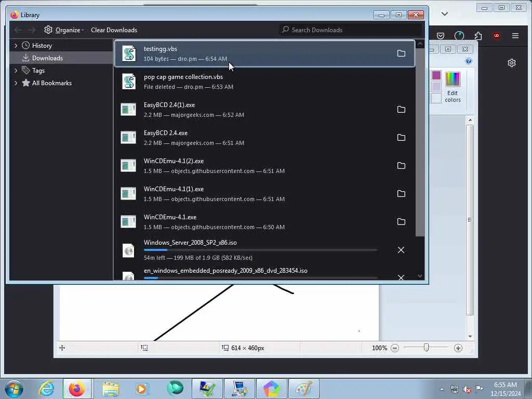The image size is (532, 399).
Task: Expand the All Bookmarks tree item
Action: point(16,83)
